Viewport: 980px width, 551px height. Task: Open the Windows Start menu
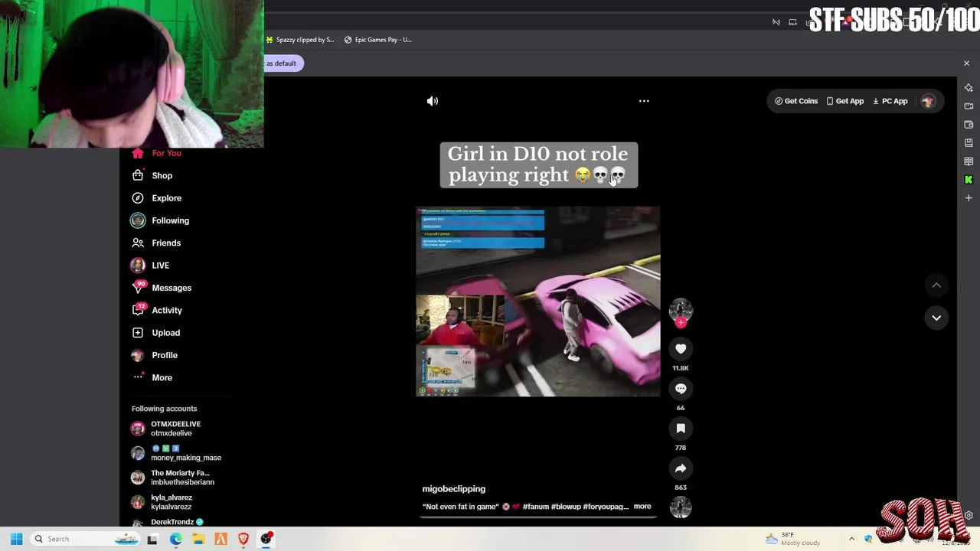coord(16,539)
